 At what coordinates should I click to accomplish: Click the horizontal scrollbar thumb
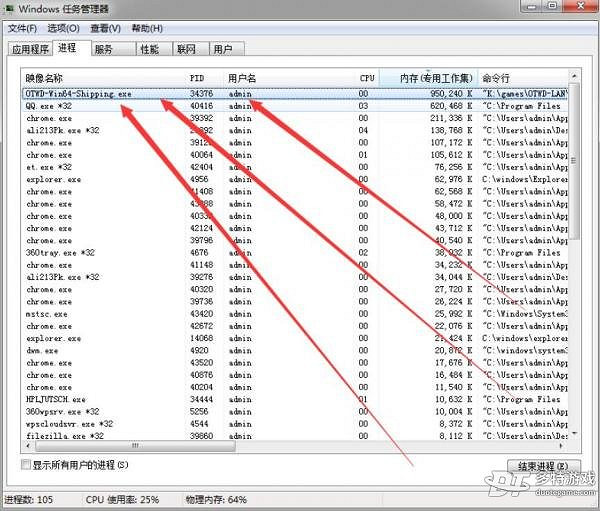[x=135, y=446]
